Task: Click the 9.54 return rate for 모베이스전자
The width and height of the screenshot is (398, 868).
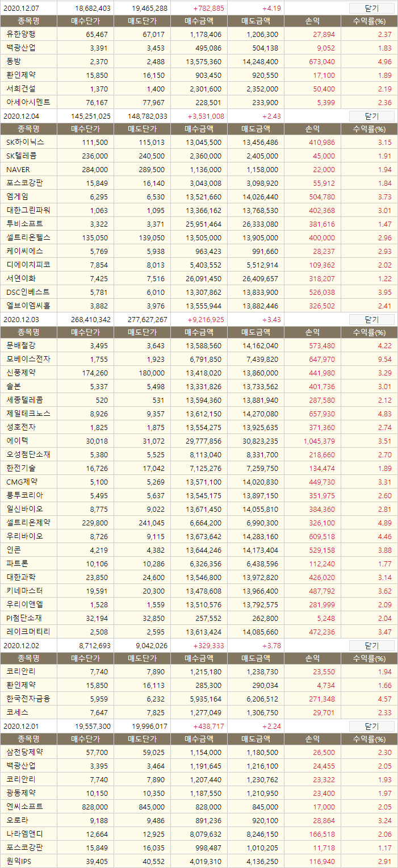Action: [x=385, y=360]
